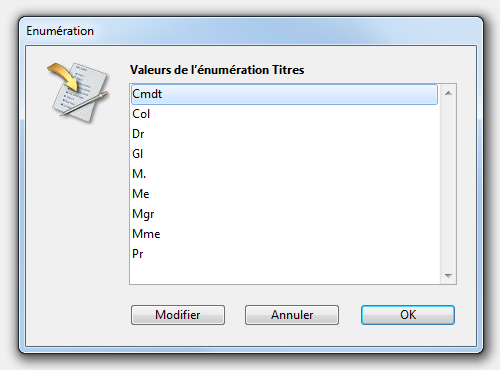
Task: Click the scrollbar down arrow
Action: click(448, 276)
